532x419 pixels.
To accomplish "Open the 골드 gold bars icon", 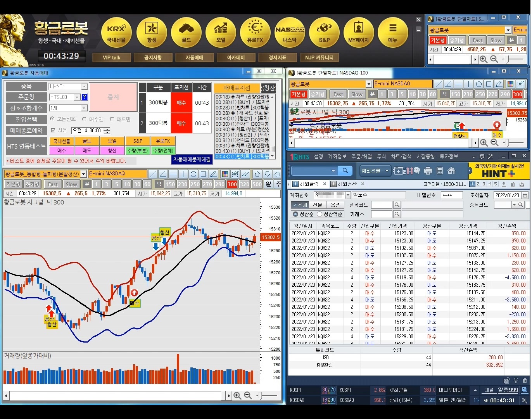I will [x=186, y=33].
